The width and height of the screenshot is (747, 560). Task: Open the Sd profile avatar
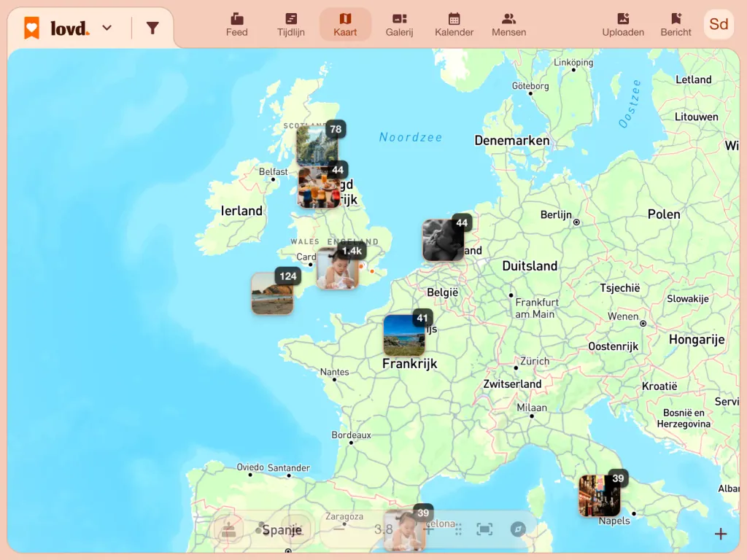719,24
